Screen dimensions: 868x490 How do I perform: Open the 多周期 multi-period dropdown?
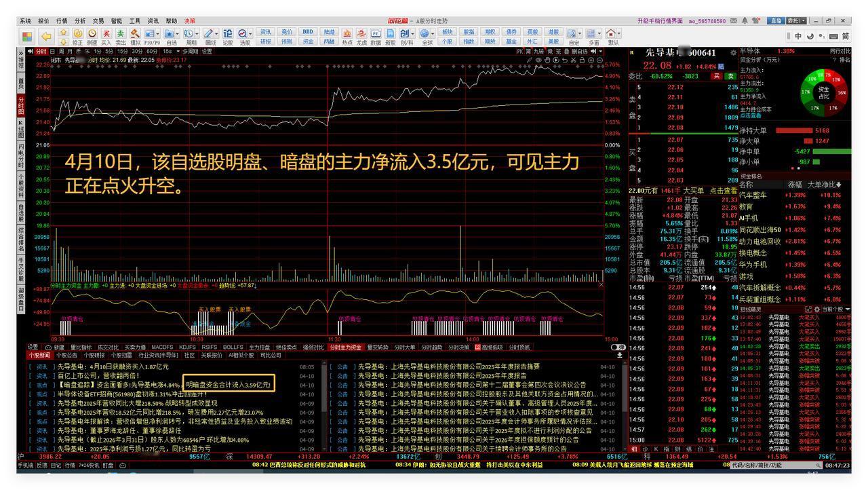point(190,52)
